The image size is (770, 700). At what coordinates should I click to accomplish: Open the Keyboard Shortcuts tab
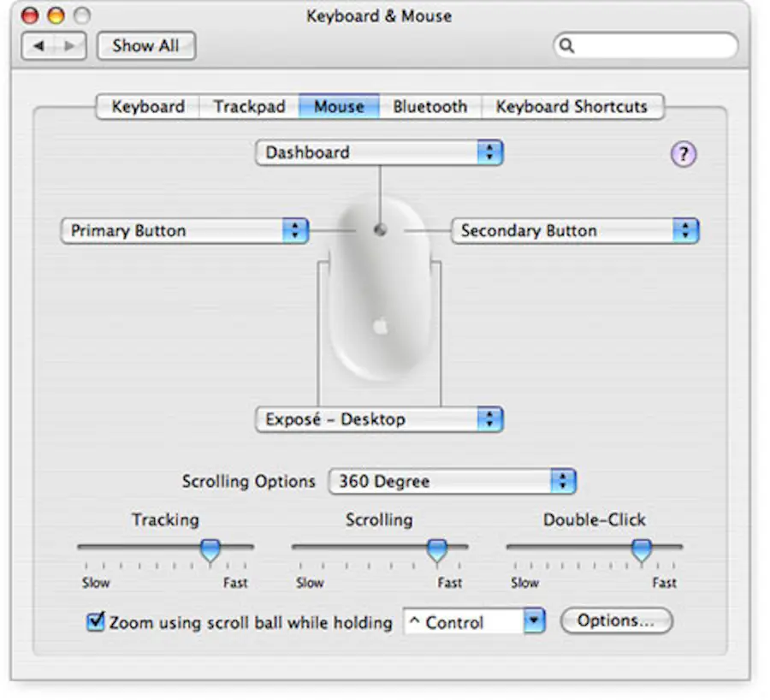coord(572,106)
